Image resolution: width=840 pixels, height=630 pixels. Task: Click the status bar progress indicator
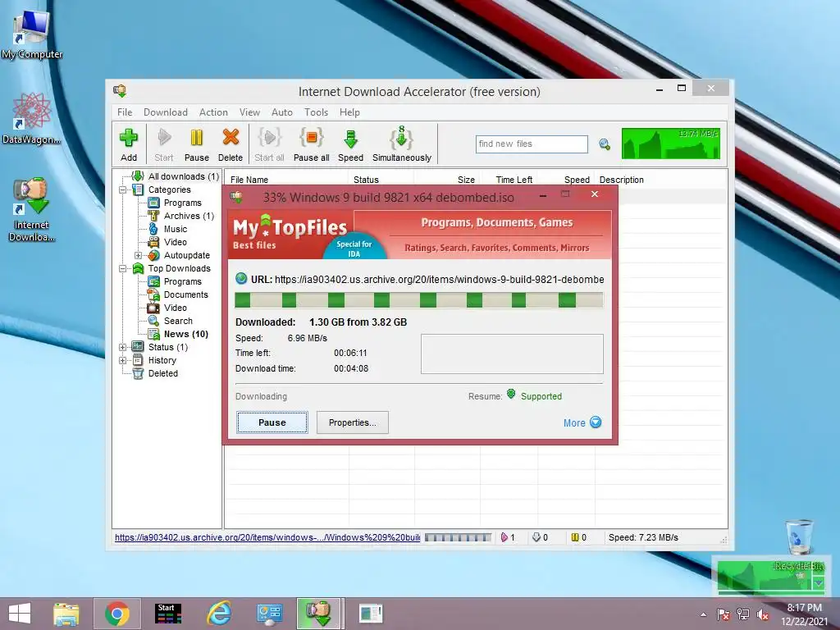coord(458,537)
